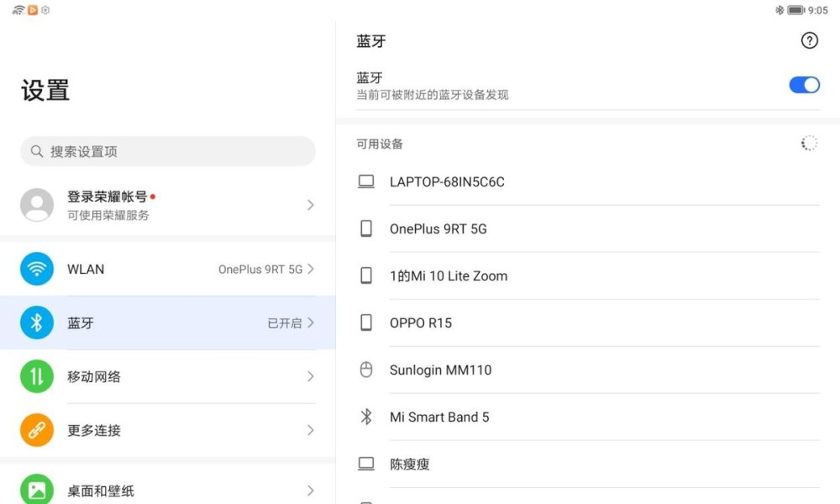
Task: Tap Bluetooth icon beside Mi Smart Band 5
Action: (x=366, y=417)
